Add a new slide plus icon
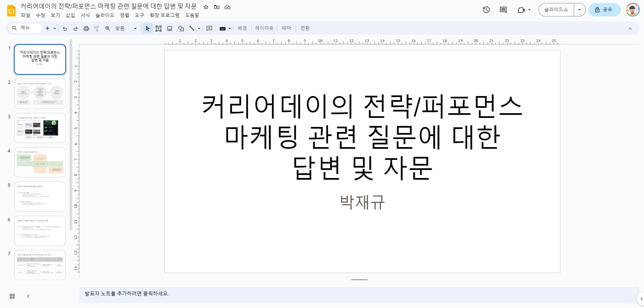Screen dimensions: 644x308 point(47,29)
